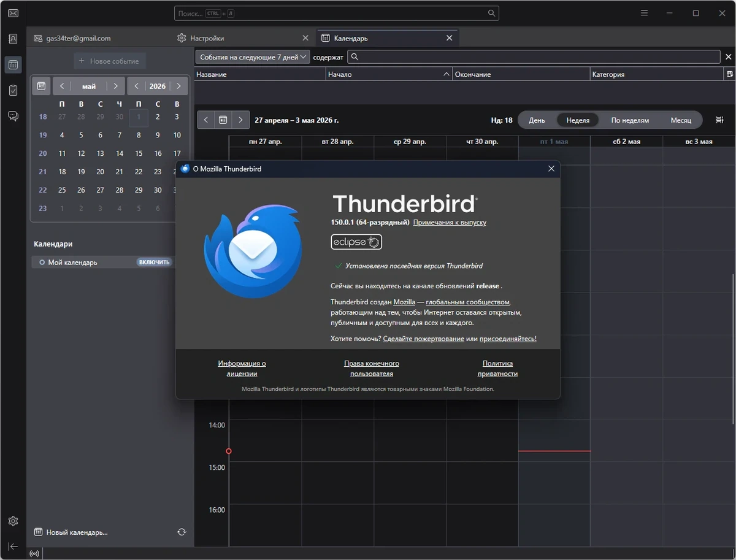Switch to gas34ter@gmail.com mail tab

[99, 38]
